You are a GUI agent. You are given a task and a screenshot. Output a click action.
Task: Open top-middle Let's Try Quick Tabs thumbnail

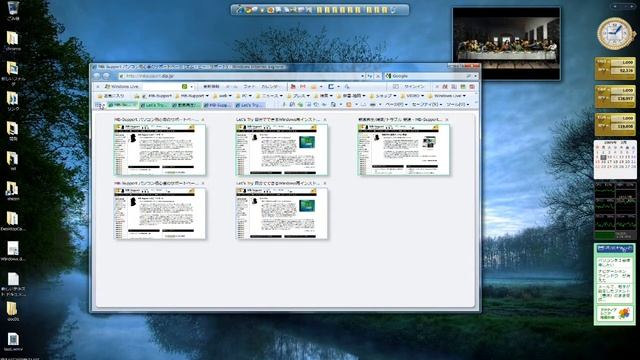point(282,149)
